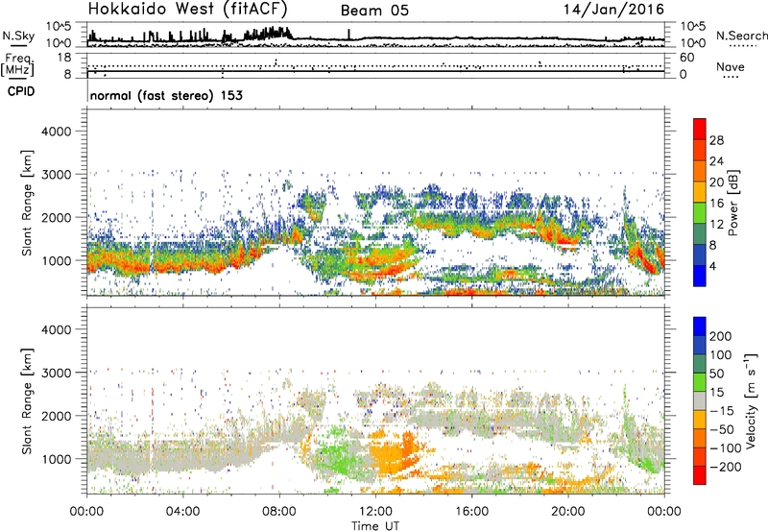Viewport: 768px width, 532px height.
Task: Click the date '14/Jan/2016'
Action: [614, 10]
